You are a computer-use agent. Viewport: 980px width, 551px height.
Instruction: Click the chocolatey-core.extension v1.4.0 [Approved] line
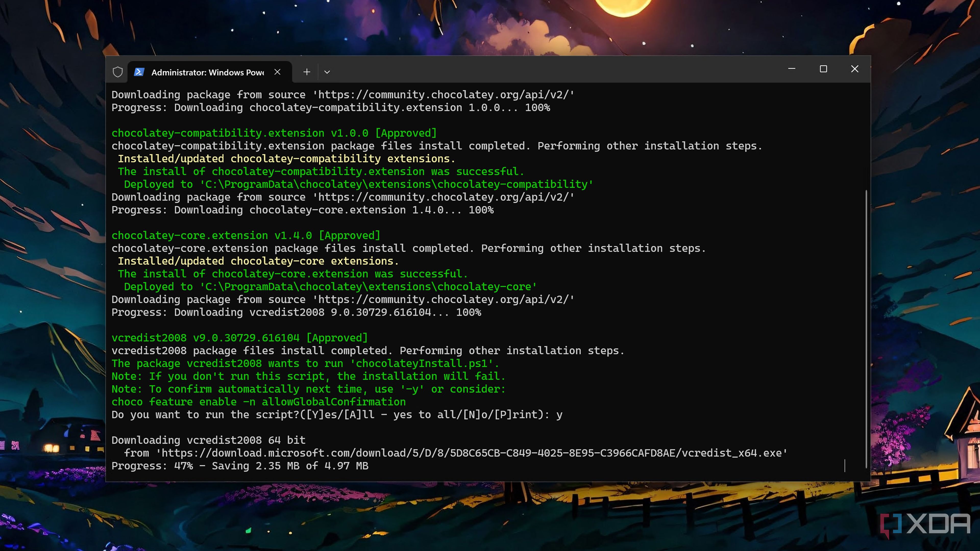[246, 235]
